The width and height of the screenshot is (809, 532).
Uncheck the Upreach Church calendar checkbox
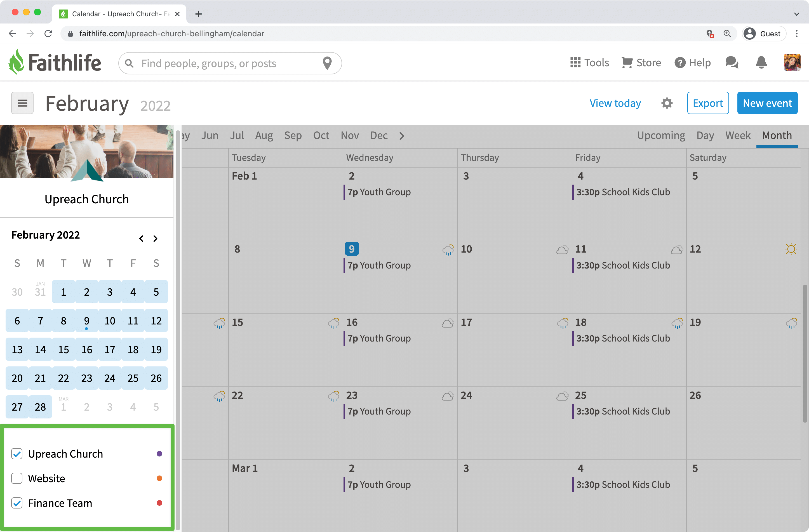pos(17,453)
